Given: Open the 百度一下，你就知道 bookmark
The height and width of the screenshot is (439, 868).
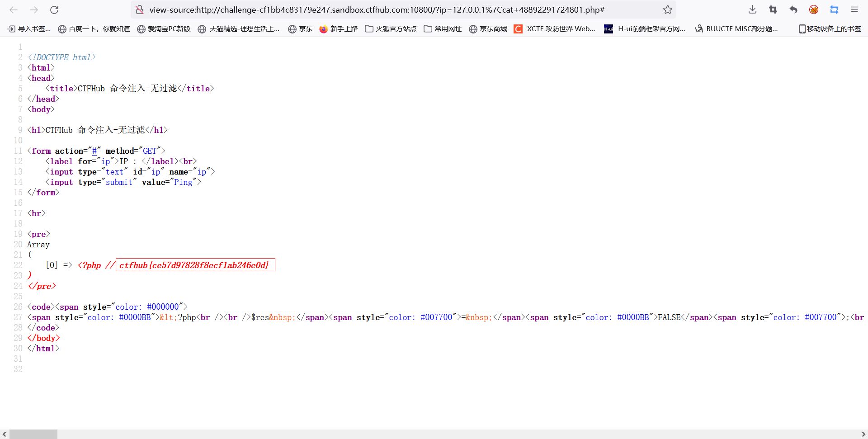Looking at the screenshot, I should [94, 29].
